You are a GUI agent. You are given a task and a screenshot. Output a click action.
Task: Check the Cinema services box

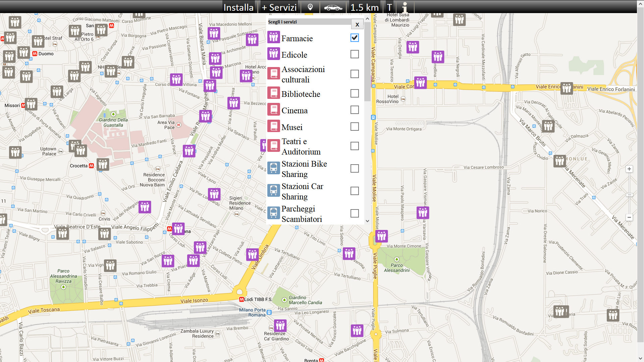(355, 110)
